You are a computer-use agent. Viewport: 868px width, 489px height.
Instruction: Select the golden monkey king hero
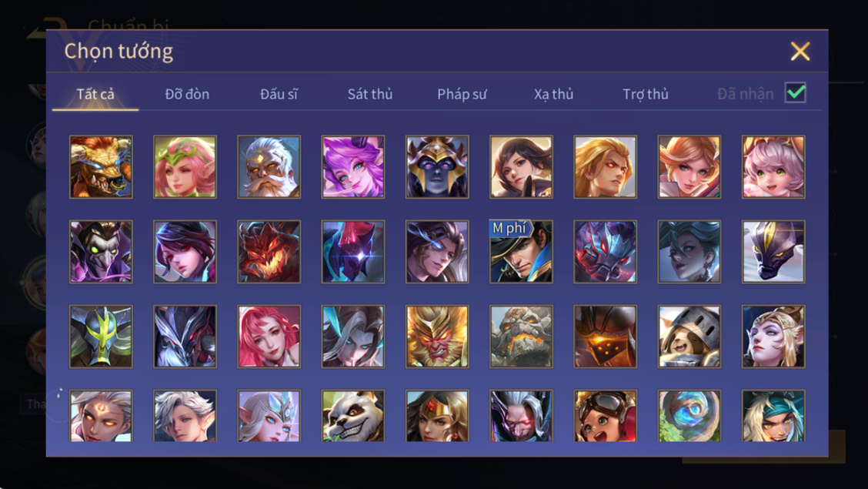pos(437,337)
